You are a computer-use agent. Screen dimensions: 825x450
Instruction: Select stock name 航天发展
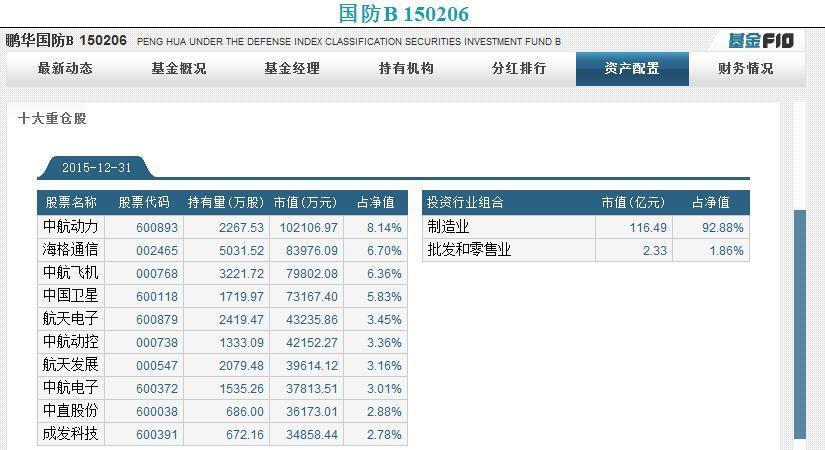[71, 365]
